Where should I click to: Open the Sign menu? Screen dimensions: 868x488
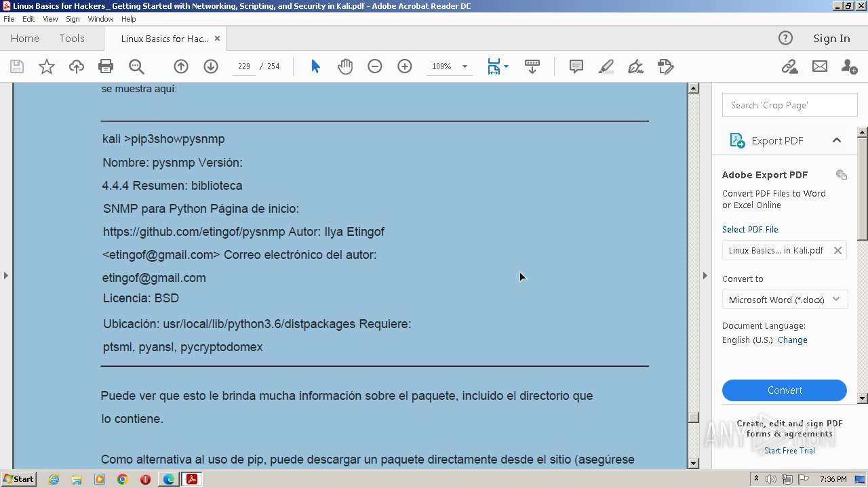click(x=73, y=19)
